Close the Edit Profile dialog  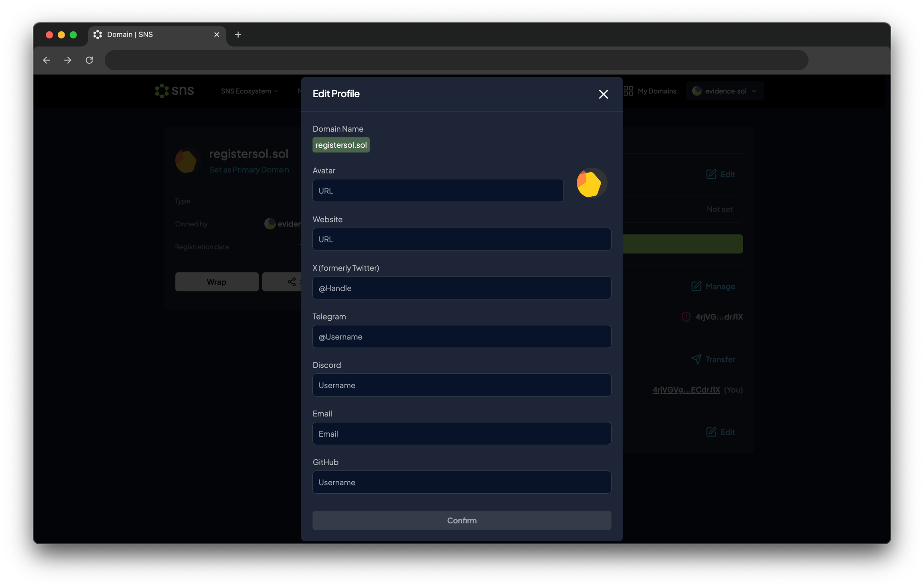[x=603, y=94]
